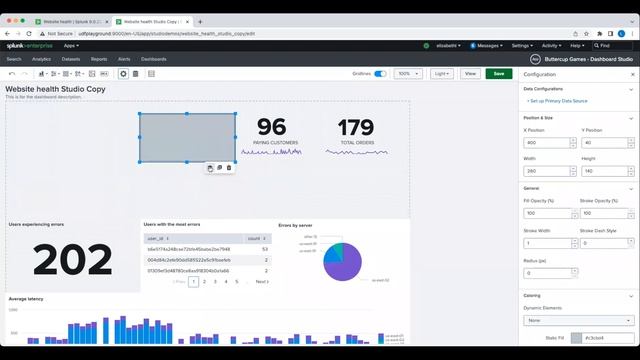Open the 100% zoom dropdown
Screen dimensions: 640x360
408,74
